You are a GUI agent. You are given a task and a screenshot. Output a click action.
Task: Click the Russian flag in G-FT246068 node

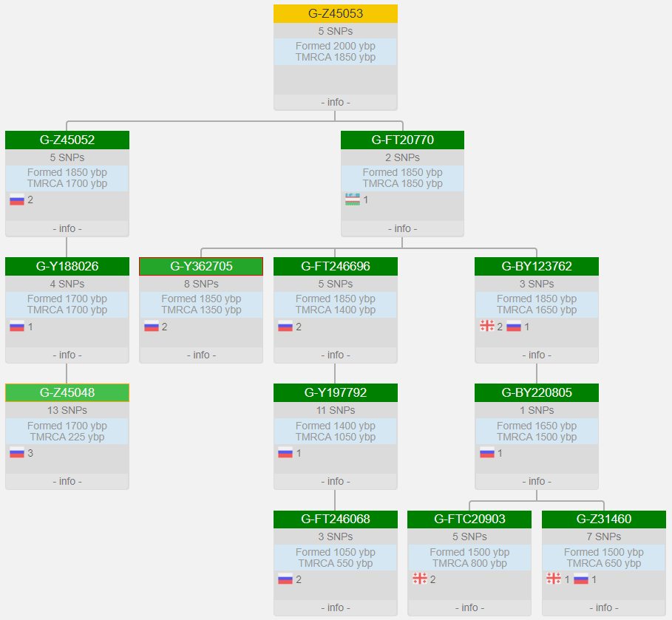coord(285,579)
